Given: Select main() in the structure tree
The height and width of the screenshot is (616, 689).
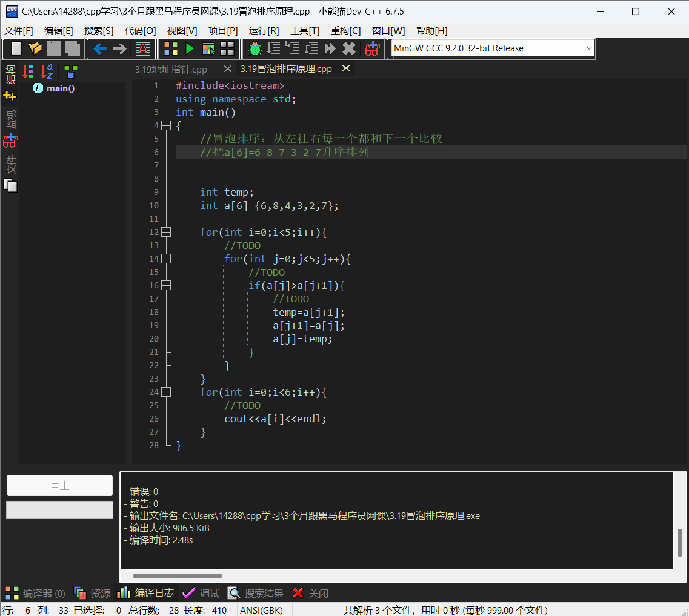Looking at the screenshot, I should [x=60, y=88].
